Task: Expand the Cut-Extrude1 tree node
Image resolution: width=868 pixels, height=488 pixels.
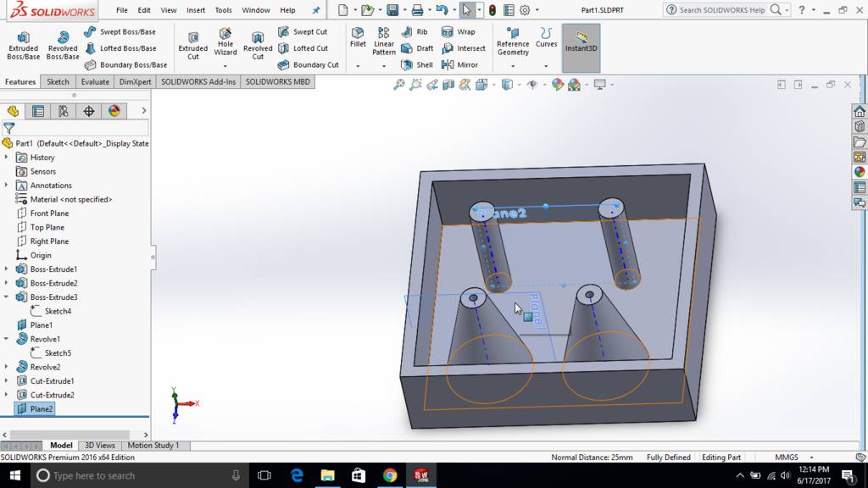Action: click(7, 380)
